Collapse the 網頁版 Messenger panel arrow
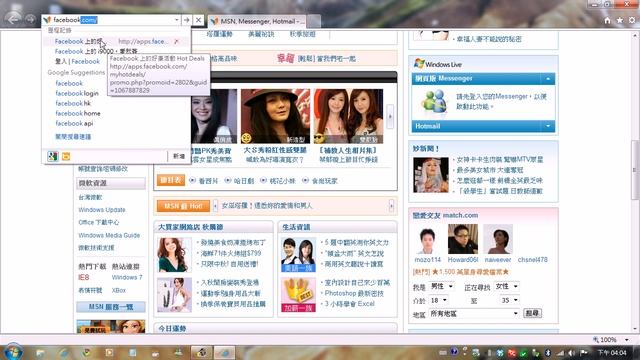Screen dimensions: 640x360 tap(548, 78)
